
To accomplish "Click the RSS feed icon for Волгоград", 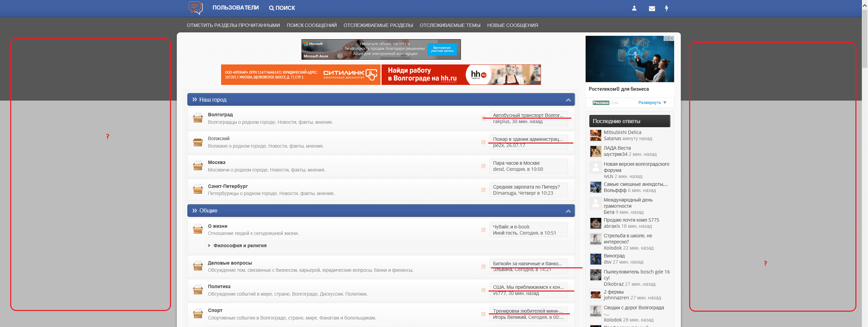I will (x=483, y=118).
